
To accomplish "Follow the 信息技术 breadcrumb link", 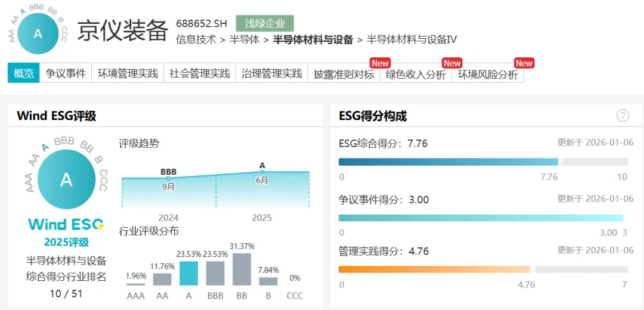I will pyautogui.click(x=196, y=40).
